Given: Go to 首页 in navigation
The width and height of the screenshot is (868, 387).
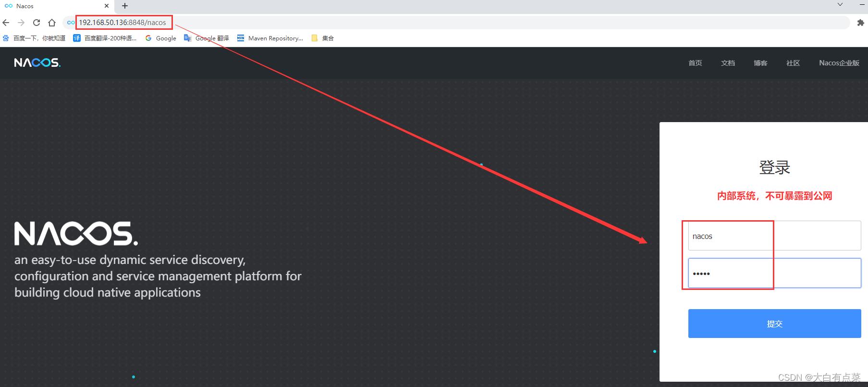Looking at the screenshot, I should click(x=695, y=63).
